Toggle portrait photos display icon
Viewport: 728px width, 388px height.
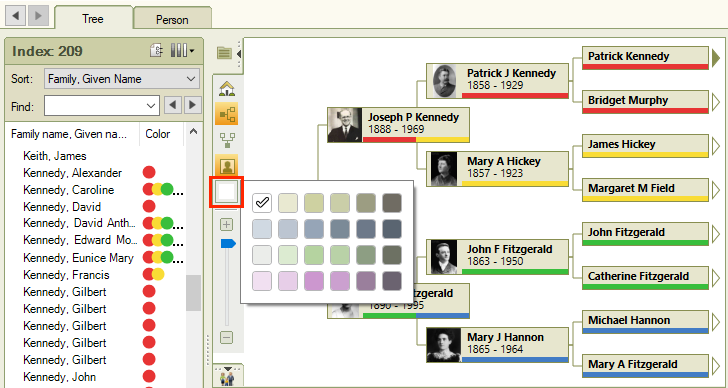pos(227,165)
